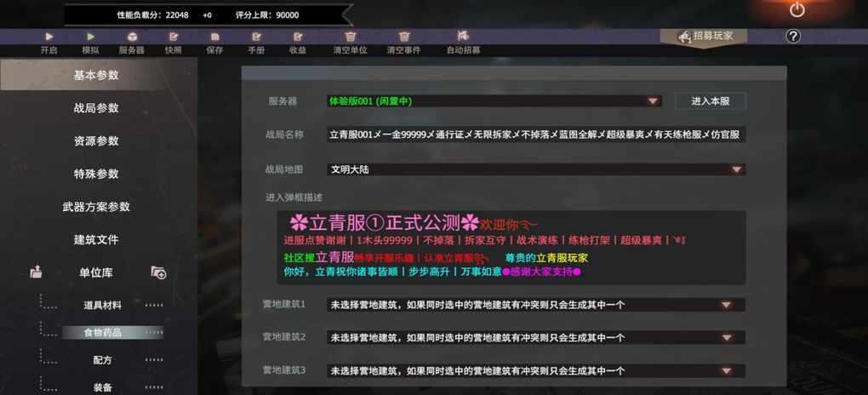Viewport: 868px width, 395px height.
Task: Click the 保存 (save) toolbar icon
Action: (214, 37)
